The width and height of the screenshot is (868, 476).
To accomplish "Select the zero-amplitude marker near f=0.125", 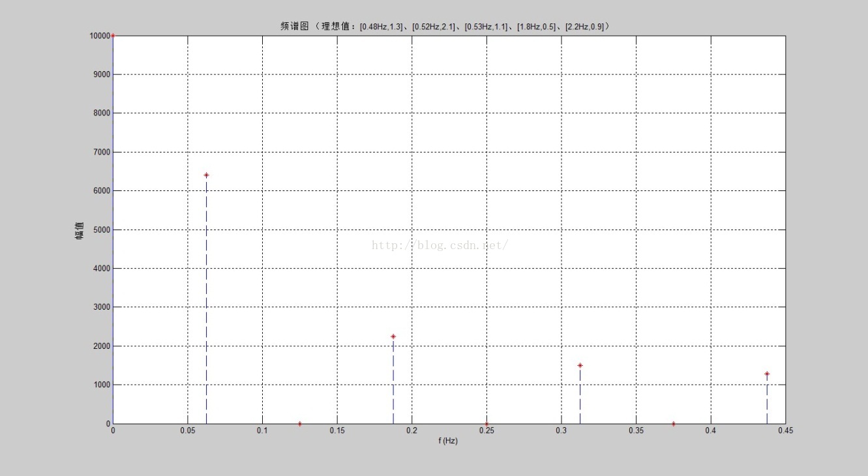I will click(x=299, y=424).
